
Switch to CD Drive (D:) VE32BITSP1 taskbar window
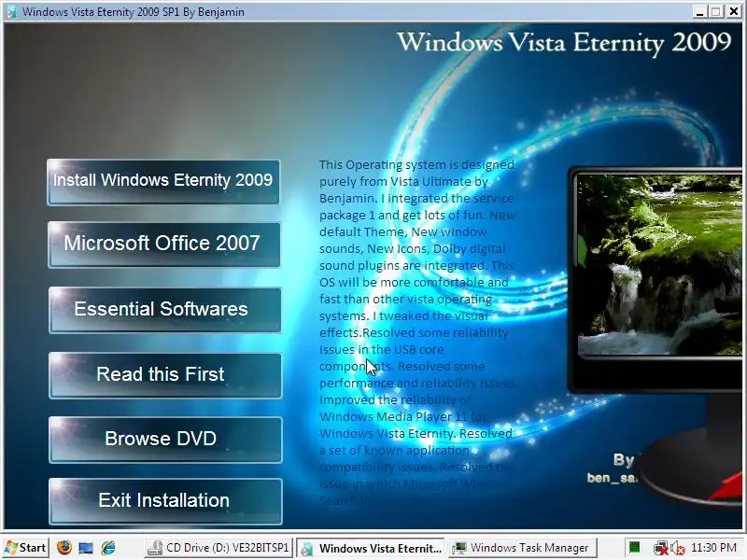click(218, 548)
